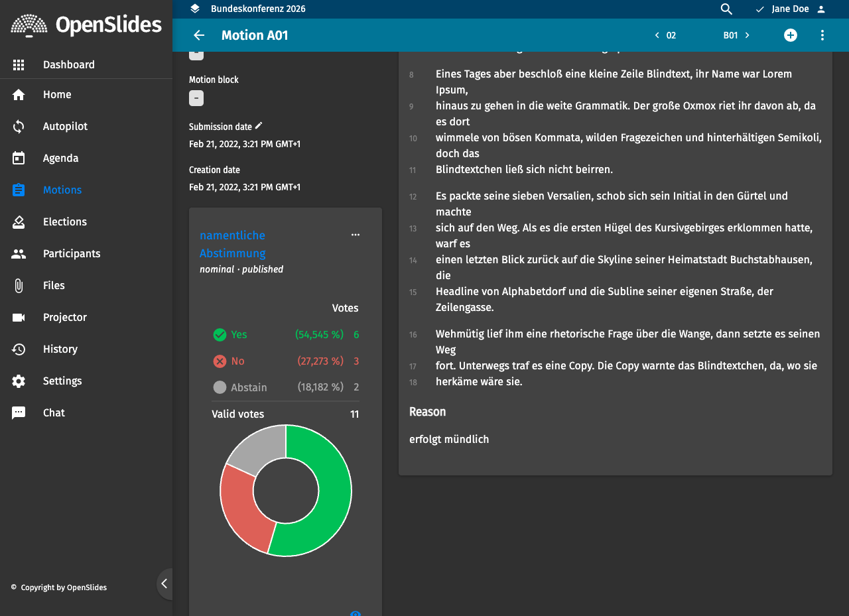This screenshot has height=616, width=849.
Task: Click the Chat bubble icon
Action: [x=19, y=412]
